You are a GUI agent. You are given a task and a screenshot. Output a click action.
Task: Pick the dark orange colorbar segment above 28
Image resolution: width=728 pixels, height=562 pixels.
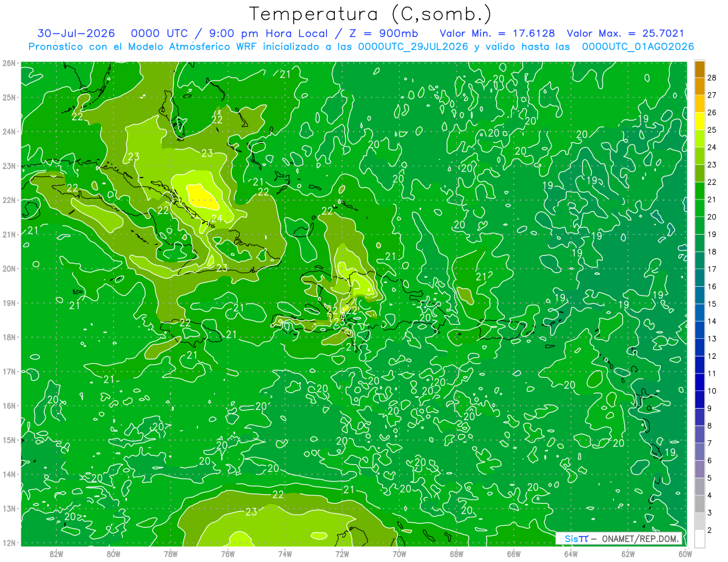[699, 69]
